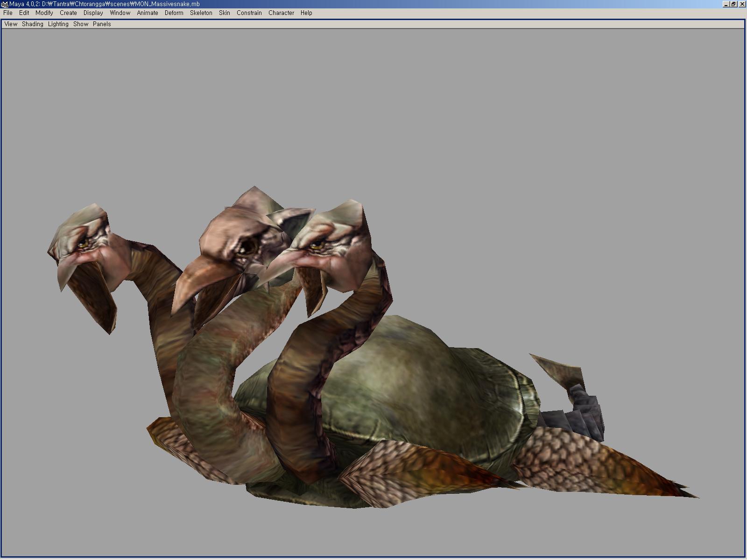Open the Skeleton menu
This screenshot has width=747, height=560.
pos(201,13)
